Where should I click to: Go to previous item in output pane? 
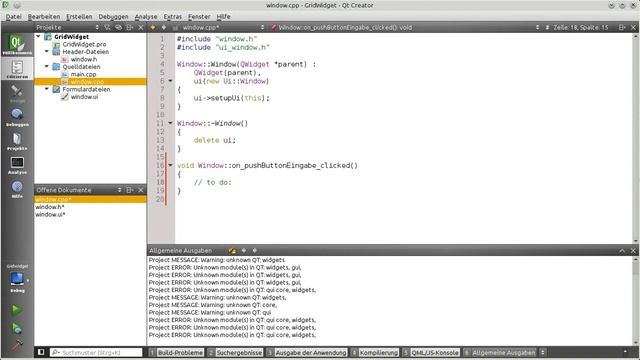tap(244, 250)
